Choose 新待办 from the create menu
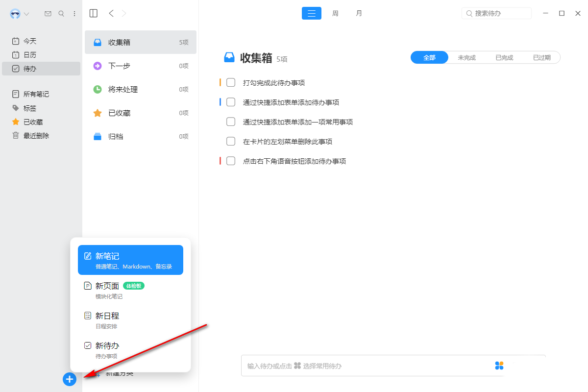The image size is (588, 392). 130,350
